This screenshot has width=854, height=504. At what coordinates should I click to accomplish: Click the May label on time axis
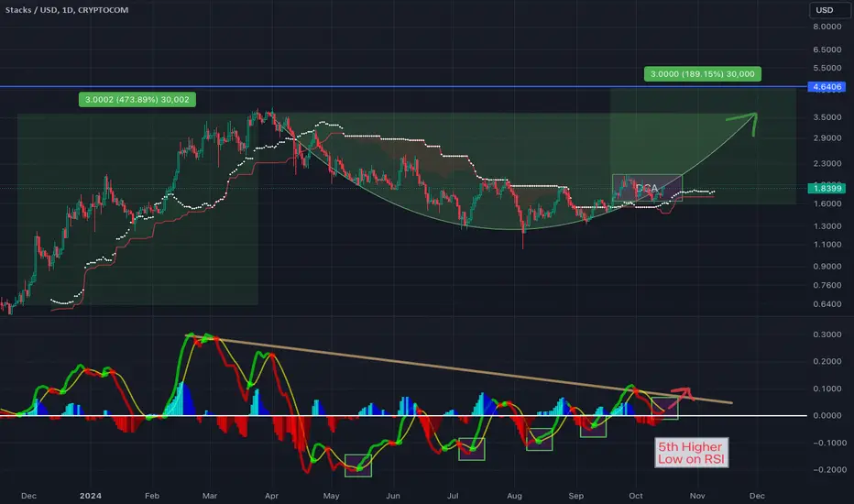[331, 495]
